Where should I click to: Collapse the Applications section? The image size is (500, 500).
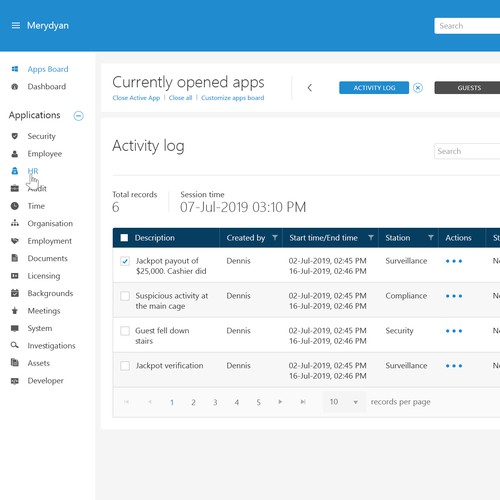pos(78,116)
